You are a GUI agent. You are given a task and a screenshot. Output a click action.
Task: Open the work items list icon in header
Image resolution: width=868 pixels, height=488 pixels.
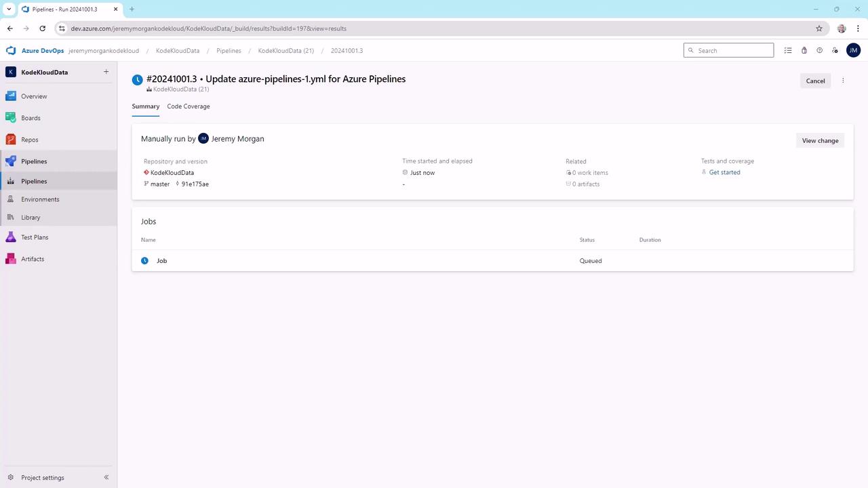(788, 51)
